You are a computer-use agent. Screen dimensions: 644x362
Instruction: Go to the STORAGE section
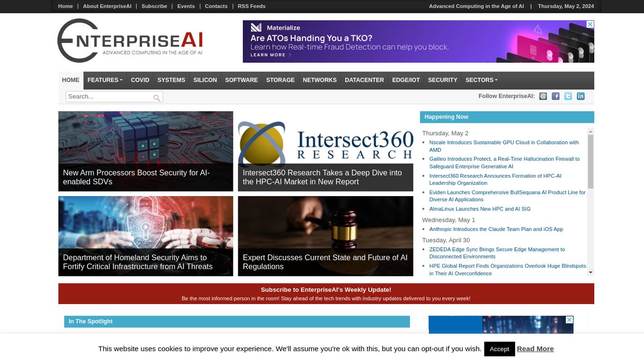click(x=280, y=80)
